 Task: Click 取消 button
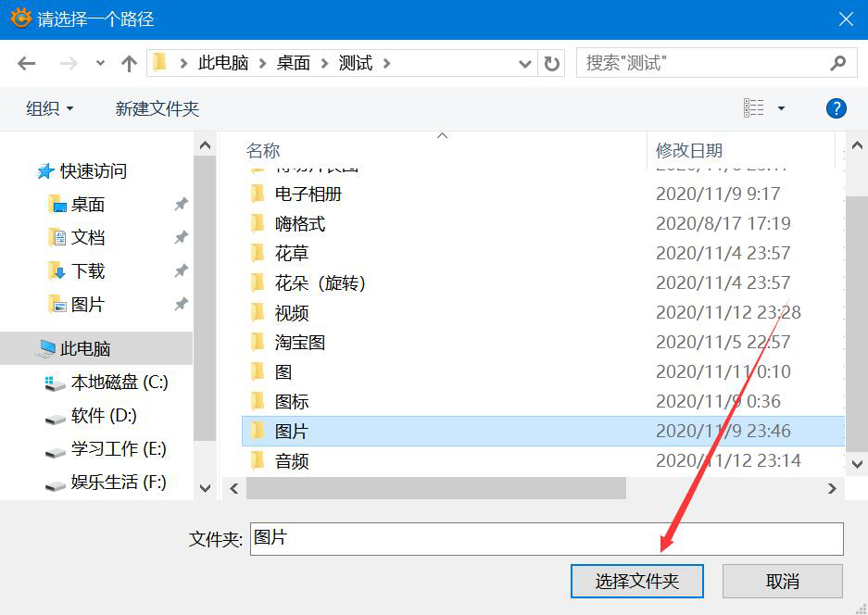point(783,582)
